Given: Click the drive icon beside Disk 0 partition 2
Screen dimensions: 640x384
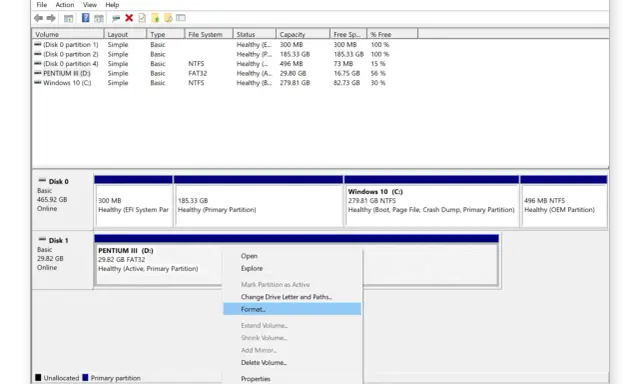Looking at the screenshot, I should click(x=38, y=54).
